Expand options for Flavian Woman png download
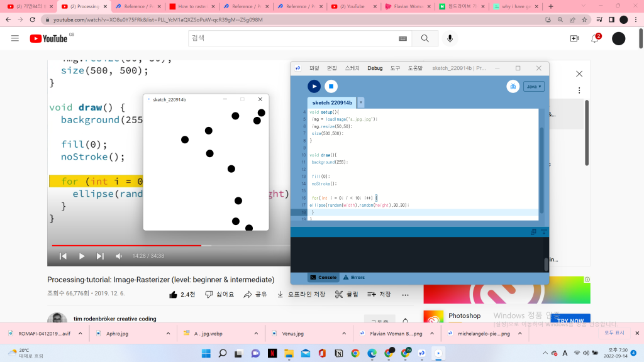Image resolution: width=644 pixels, height=362 pixels. [431, 334]
